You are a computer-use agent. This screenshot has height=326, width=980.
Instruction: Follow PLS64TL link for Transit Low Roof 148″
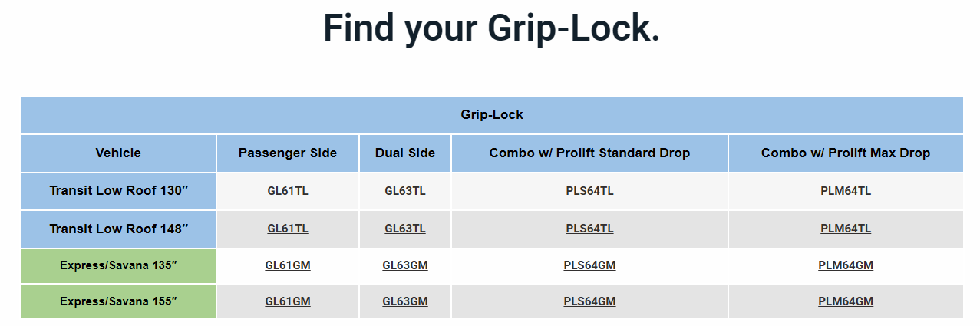(x=589, y=229)
